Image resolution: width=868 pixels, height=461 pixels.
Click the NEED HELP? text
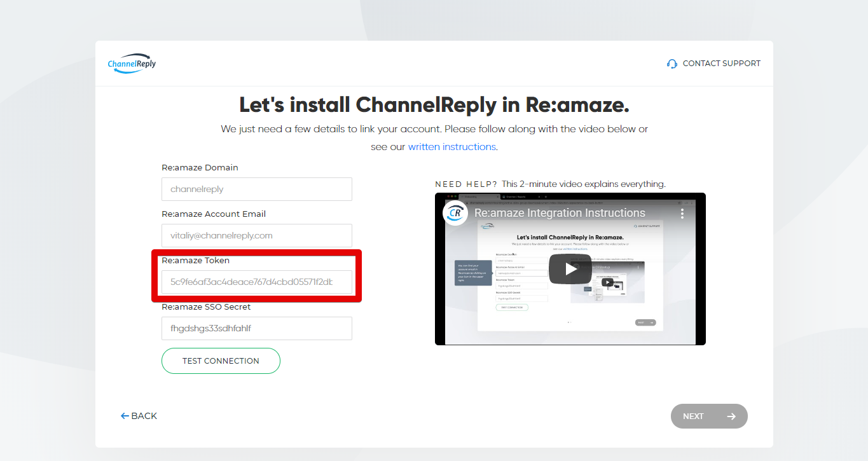pos(466,184)
